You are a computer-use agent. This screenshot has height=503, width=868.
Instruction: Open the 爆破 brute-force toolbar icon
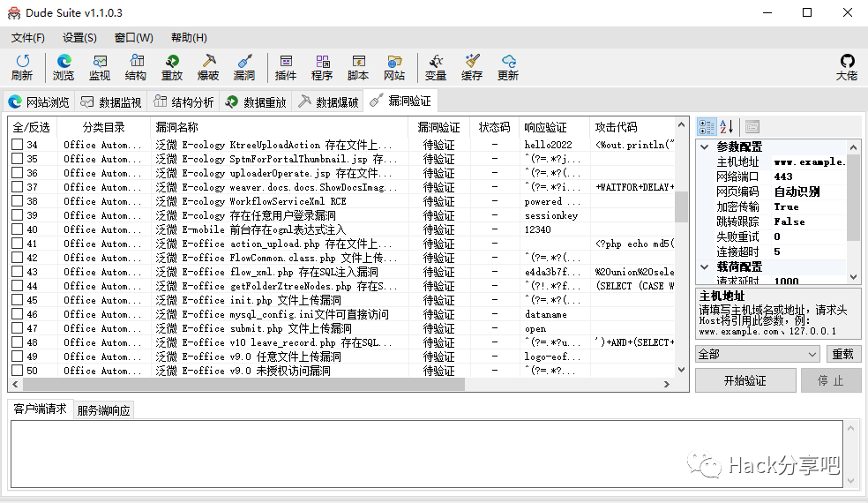click(208, 68)
